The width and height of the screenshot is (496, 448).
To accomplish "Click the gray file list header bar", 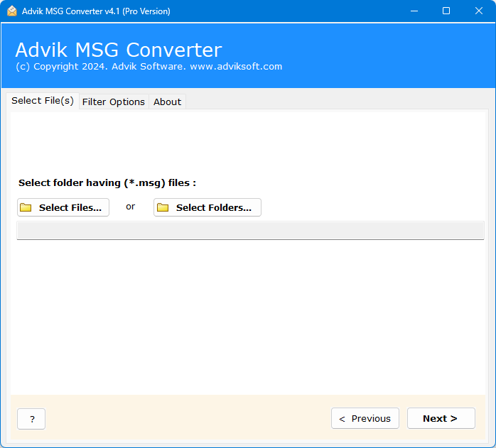I will pos(250,231).
